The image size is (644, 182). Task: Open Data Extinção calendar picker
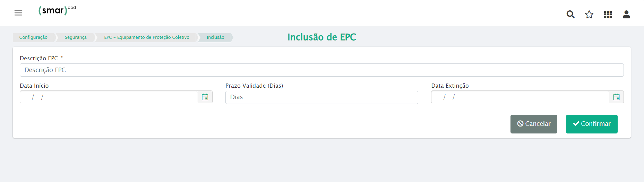pos(616,97)
